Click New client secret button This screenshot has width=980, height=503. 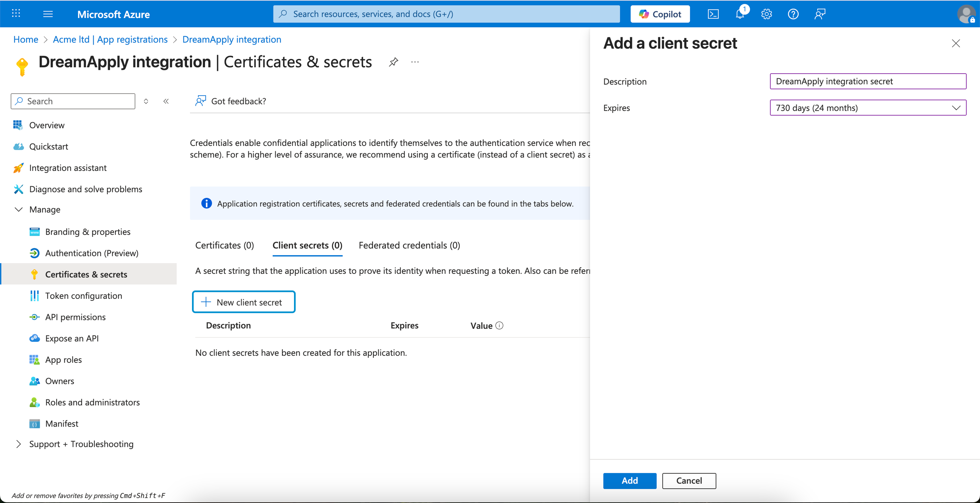pyautogui.click(x=243, y=302)
